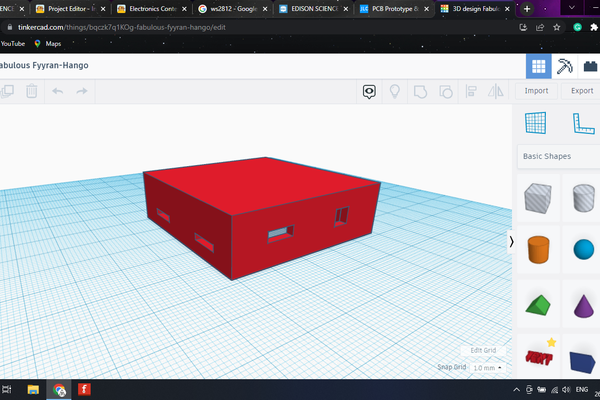Undo the last action

(57, 91)
